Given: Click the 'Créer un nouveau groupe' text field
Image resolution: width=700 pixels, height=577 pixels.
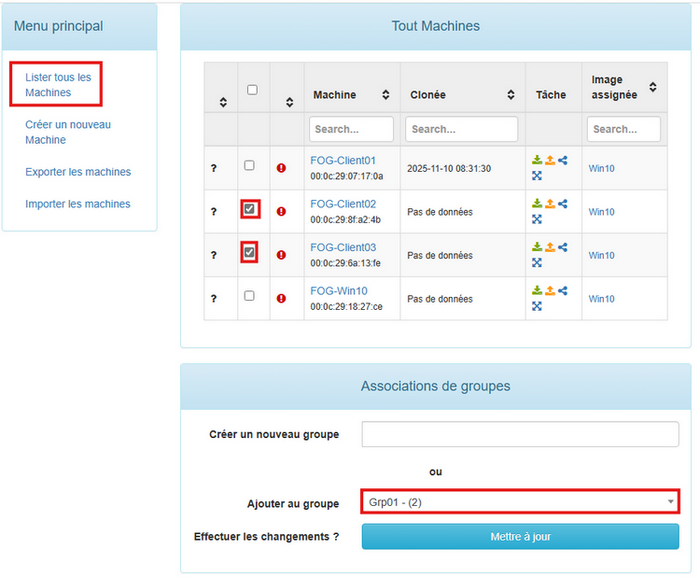Looking at the screenshot, I should [519, 434].
